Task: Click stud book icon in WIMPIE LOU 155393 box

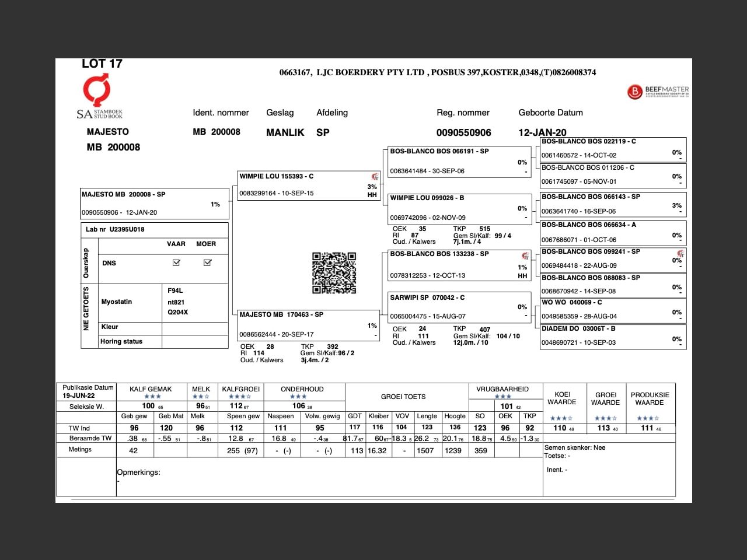Action: pos(375,177)
